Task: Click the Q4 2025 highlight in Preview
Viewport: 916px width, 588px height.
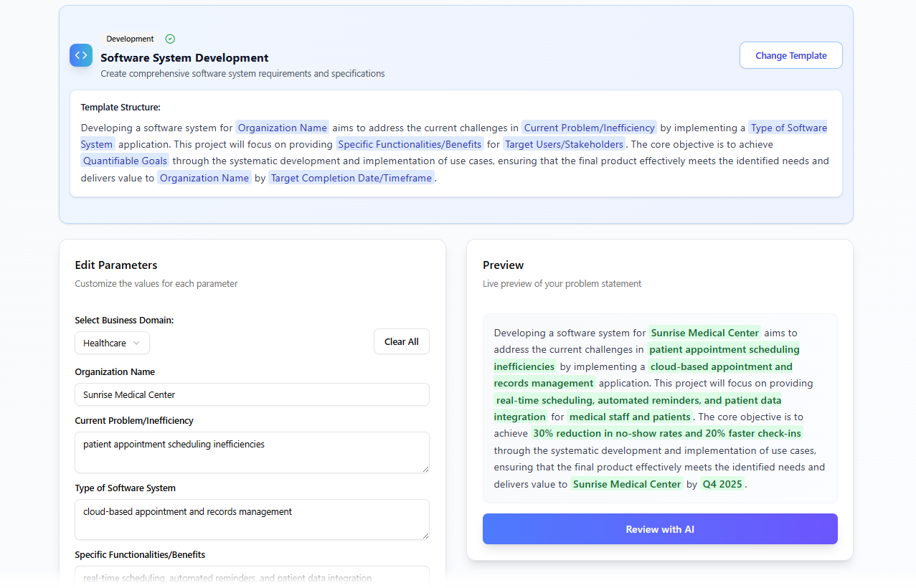Action: [722, 484]
